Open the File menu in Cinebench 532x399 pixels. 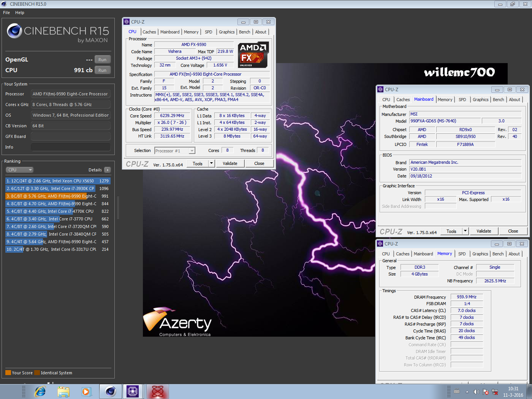(6, 13)
